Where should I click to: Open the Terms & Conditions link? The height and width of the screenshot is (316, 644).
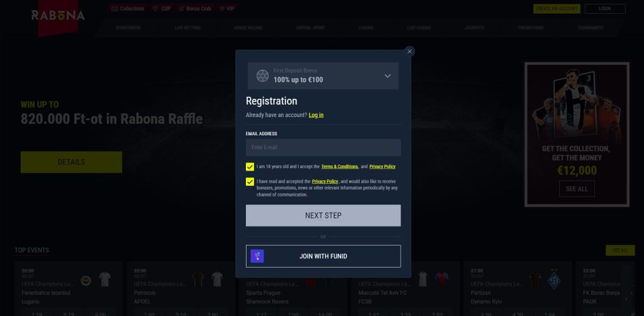[340, 166]
